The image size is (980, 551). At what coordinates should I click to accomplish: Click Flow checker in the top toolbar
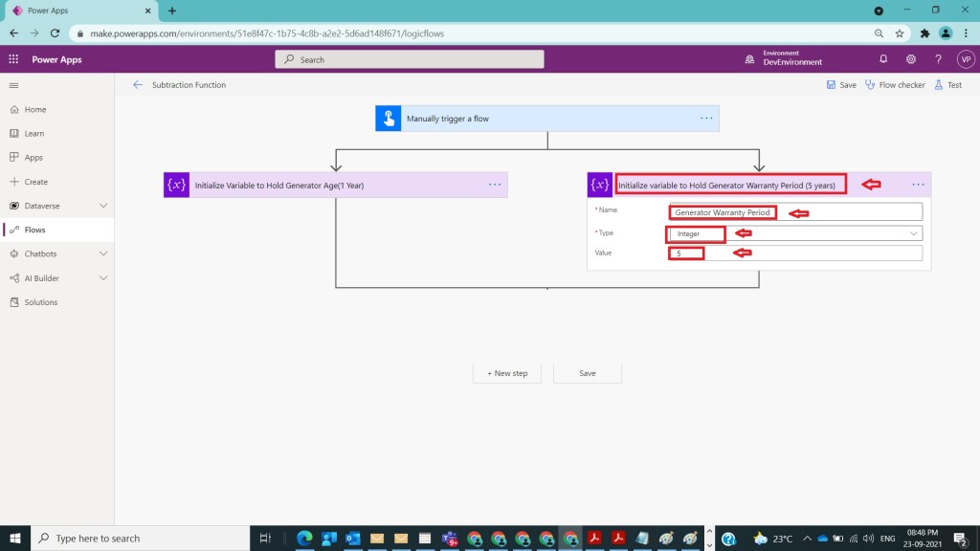click(x=895, y=85)
